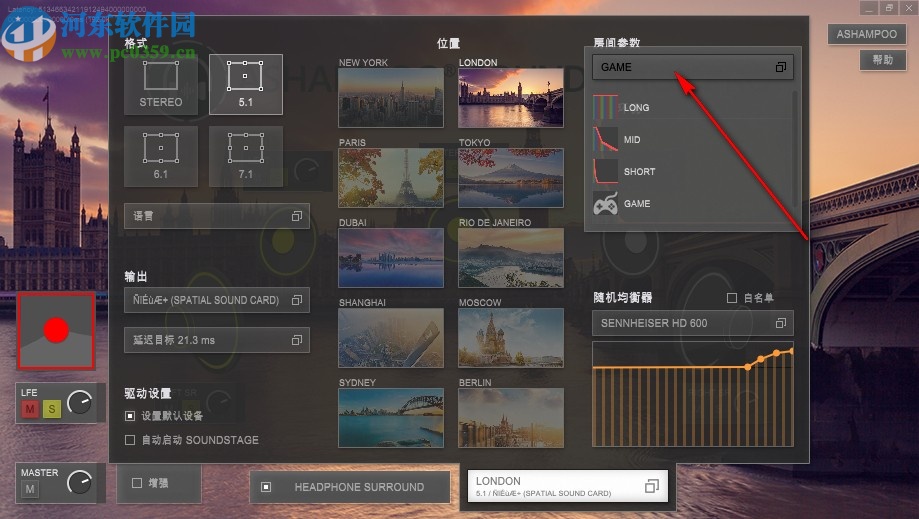Enable the 设置默认设备 checkbox
This screenshot has height=519, width=919.
[x=130, y=416]
